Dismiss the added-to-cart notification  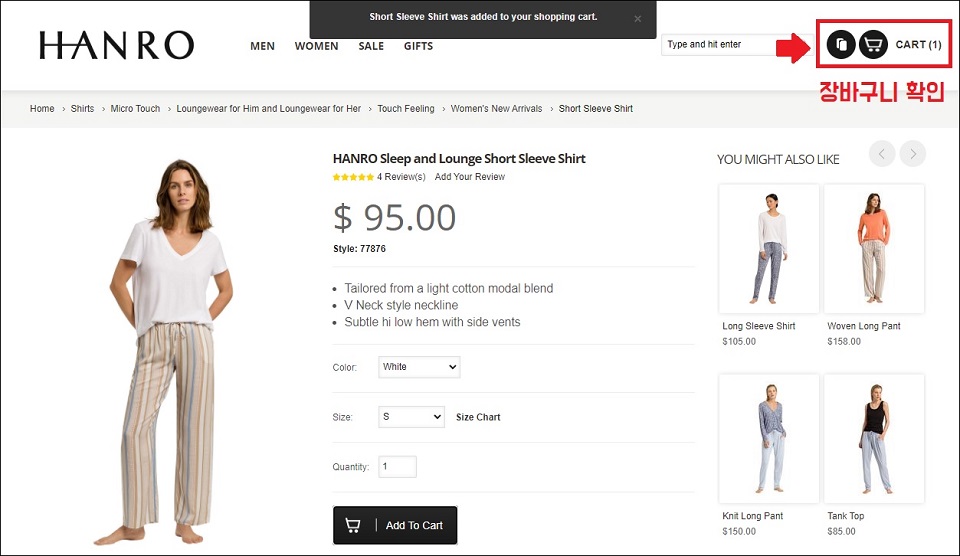click(637, 19)
